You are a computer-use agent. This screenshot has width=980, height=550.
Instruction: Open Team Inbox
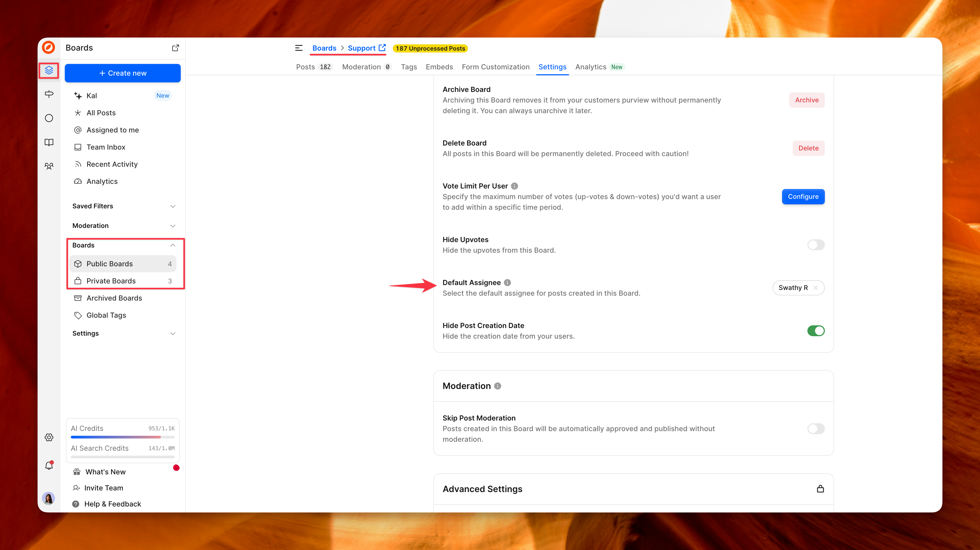pos(122,147)
